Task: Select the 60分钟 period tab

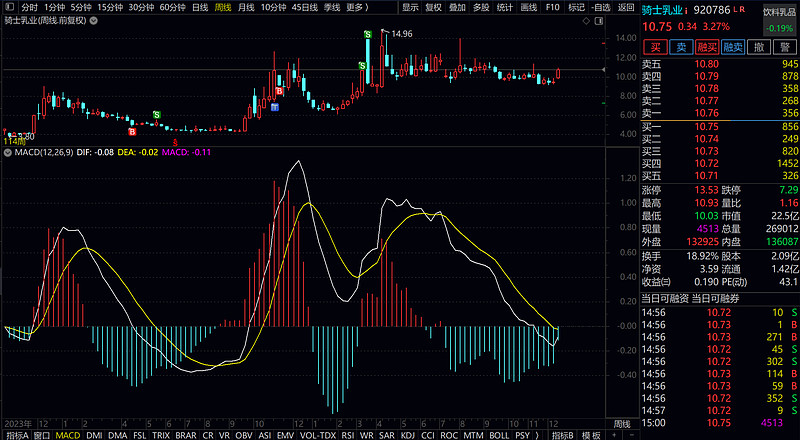Action: [172, 7]
